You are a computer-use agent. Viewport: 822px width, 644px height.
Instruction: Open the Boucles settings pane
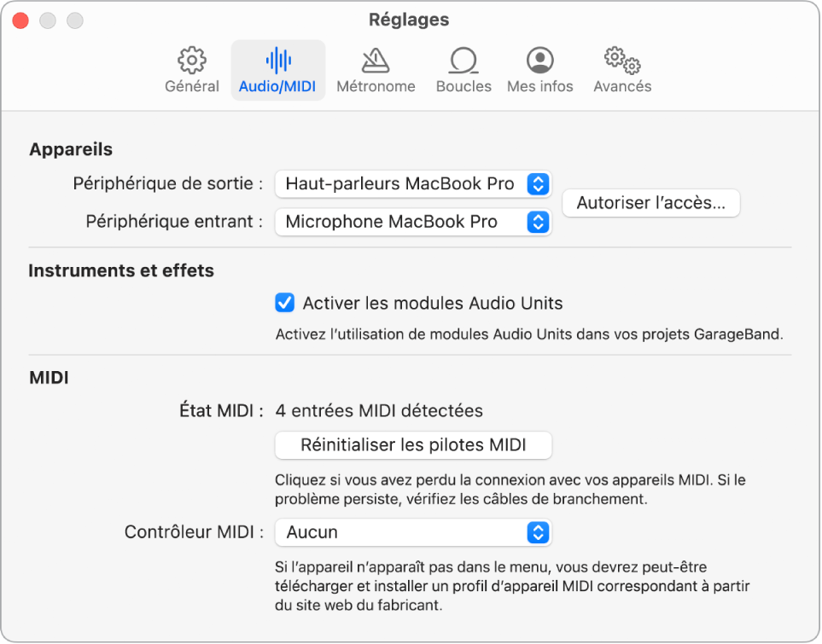[463, 68]
